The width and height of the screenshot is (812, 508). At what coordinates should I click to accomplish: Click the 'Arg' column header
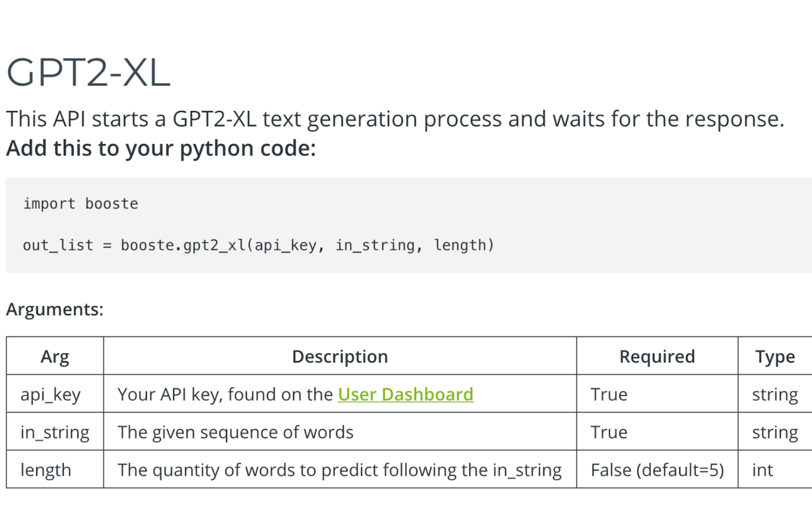(55, 357)
